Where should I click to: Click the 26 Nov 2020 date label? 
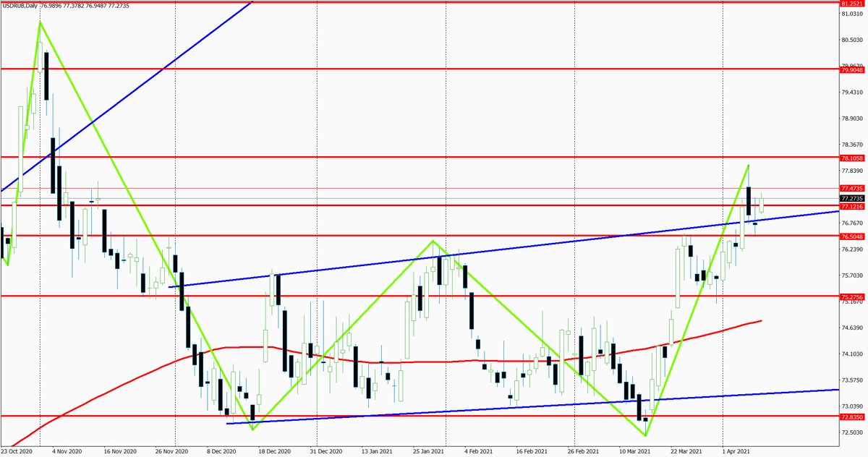[x=172, y=451]
